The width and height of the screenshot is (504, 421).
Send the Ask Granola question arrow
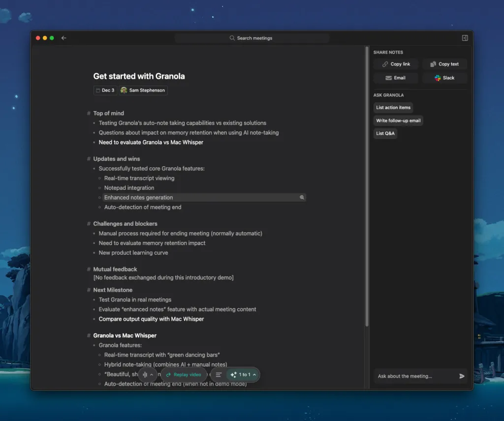(x=462, y=376)
